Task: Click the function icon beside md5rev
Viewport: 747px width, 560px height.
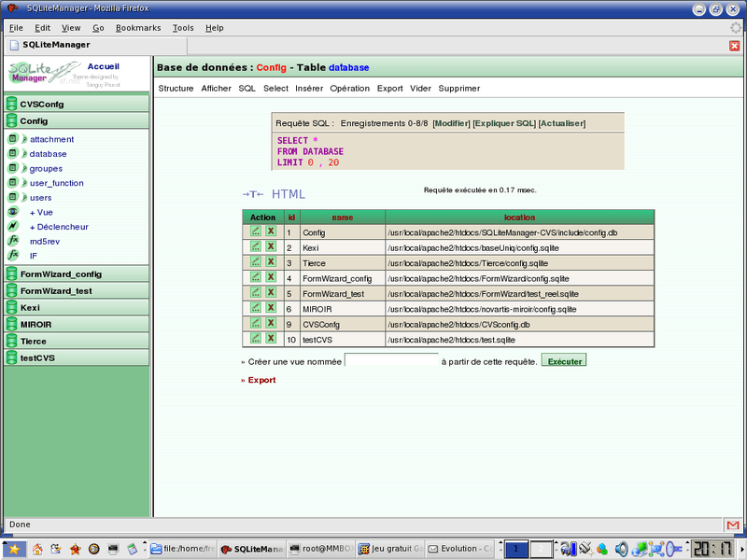Action: pos(13,241)
